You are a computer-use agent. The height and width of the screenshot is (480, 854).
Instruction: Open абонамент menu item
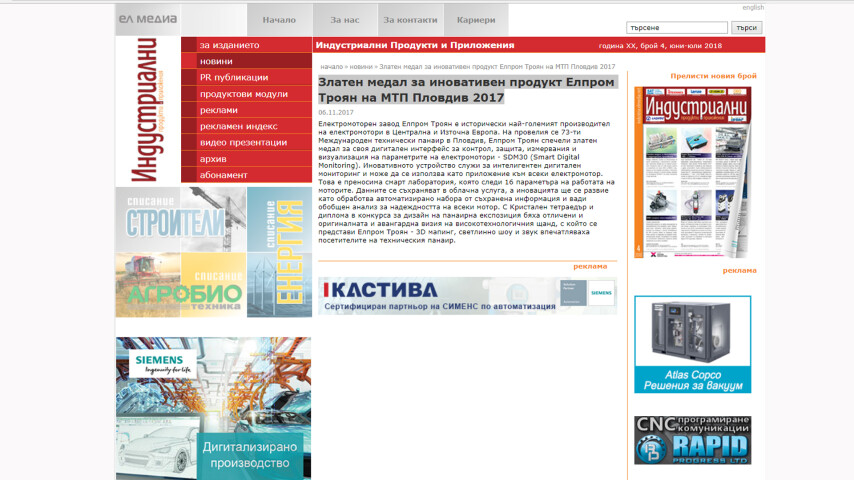point(247,175)
